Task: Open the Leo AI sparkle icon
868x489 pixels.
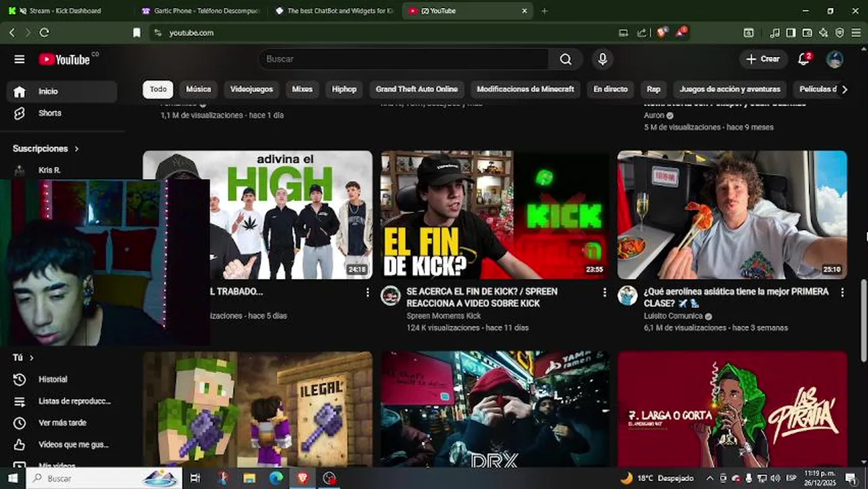Action: pyautogui.click(x=823, y=33)
